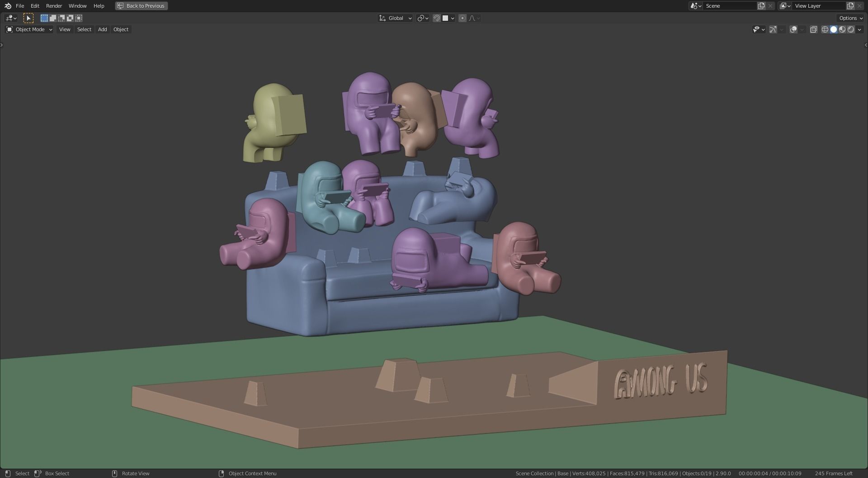Open the Render menu
This screenshot has height=478, width=868.
54,6
